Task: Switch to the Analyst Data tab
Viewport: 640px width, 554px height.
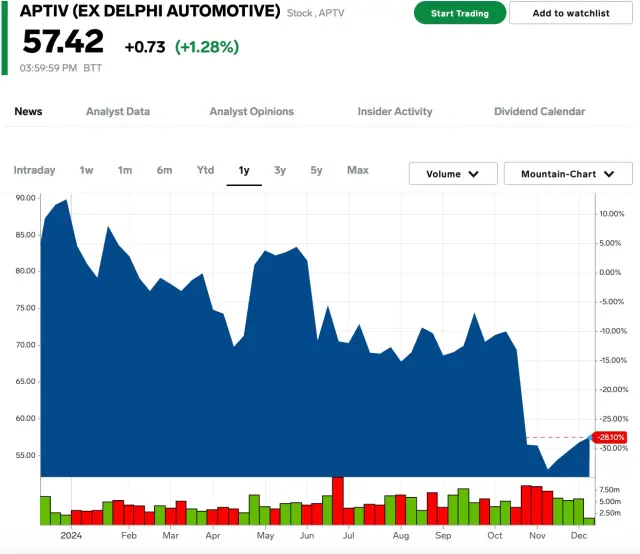Action: coord(118,111)
